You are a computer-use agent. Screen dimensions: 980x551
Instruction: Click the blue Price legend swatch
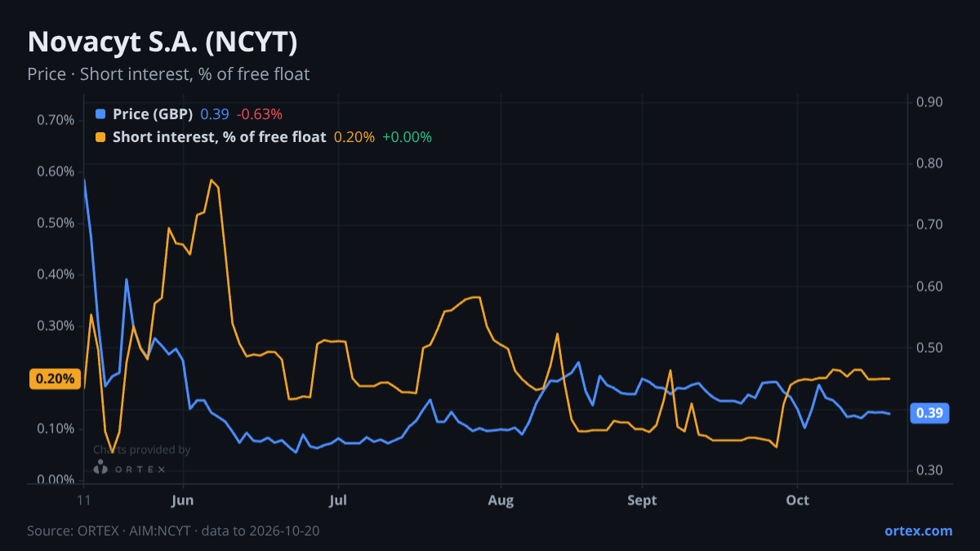point(100,114)
